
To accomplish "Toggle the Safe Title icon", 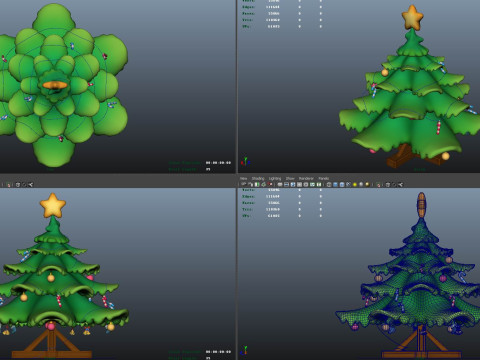I will [x=319, y=184].
